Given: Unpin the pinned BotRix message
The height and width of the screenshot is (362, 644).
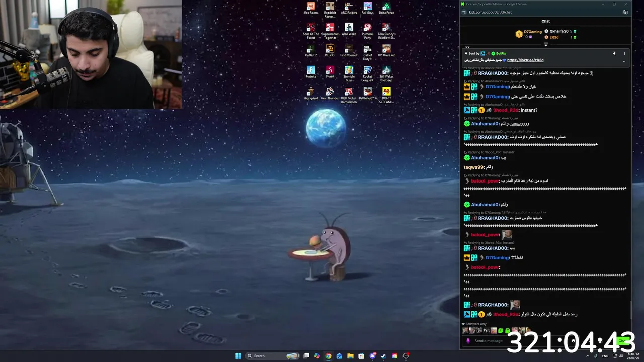Looking at the screenshot, I should pos(614,53).
